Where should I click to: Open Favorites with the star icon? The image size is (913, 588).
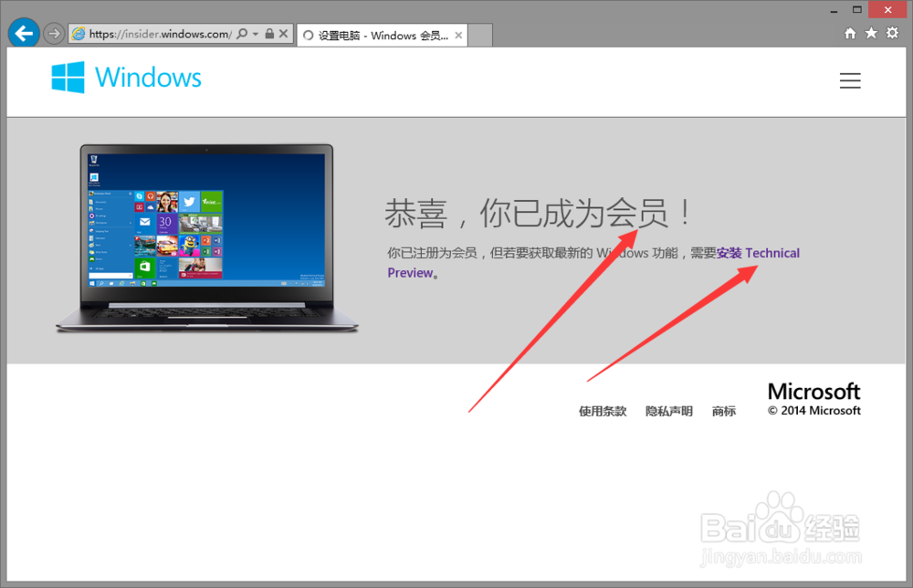(x=871, y=33)
